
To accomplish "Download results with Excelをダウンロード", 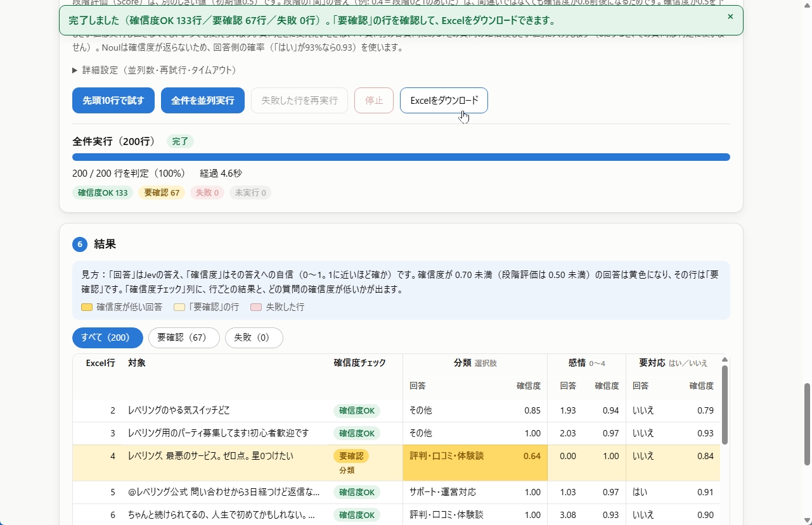I will tap(444, 101).
